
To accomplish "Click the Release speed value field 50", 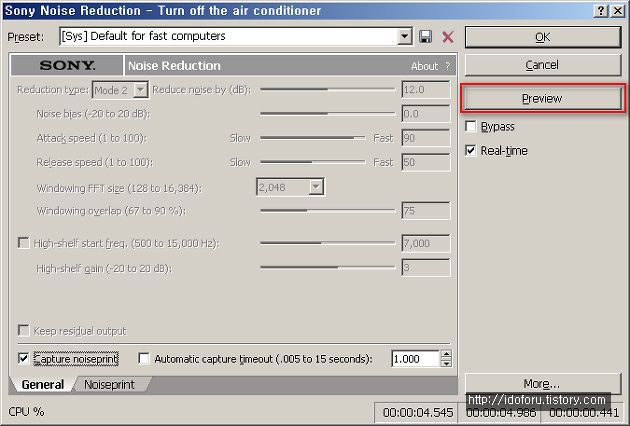I will pyautogui.click(x=426, y=162).
